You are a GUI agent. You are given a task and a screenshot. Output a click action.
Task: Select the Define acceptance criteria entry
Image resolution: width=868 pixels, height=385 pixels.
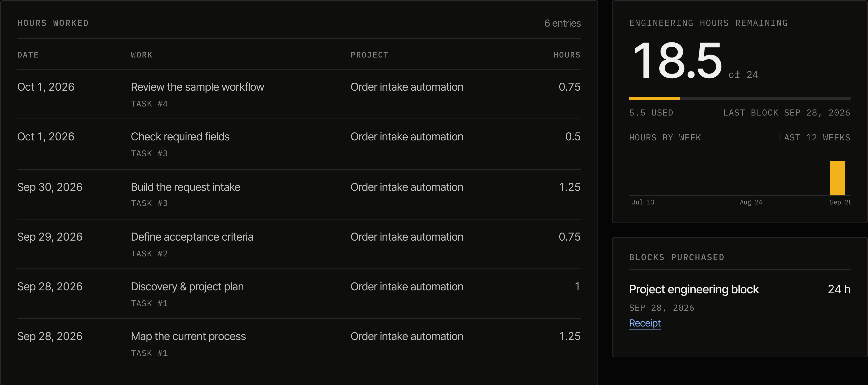pos(299,244)
